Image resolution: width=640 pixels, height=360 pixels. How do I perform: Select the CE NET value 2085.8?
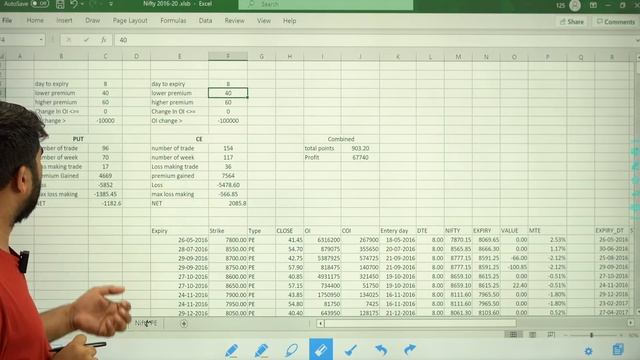(228, 203)
